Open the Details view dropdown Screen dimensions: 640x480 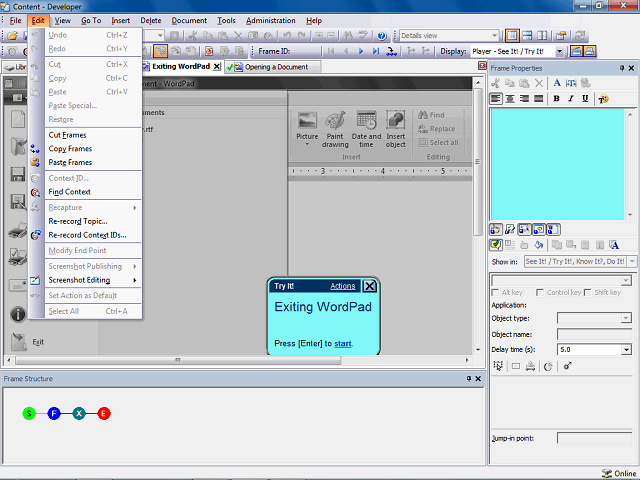click(x=494, y=36)
